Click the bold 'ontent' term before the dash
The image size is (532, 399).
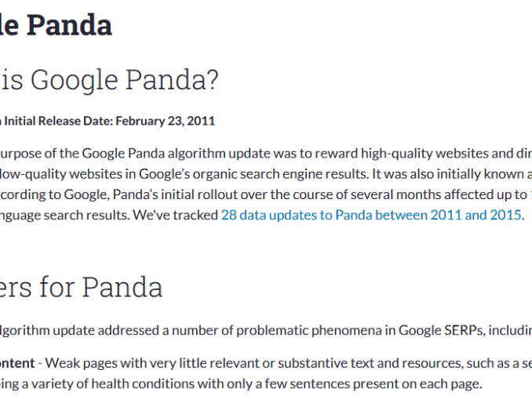coord(17,363)
